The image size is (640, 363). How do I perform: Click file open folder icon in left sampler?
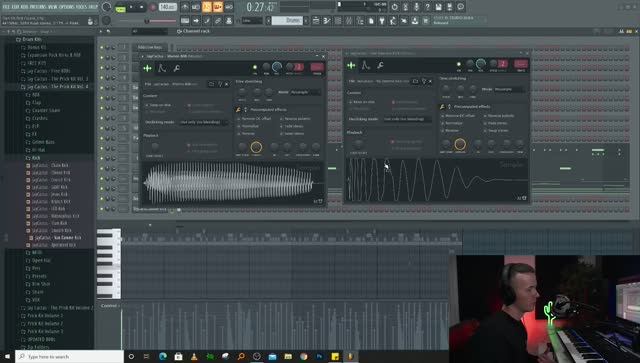(211, 84)
